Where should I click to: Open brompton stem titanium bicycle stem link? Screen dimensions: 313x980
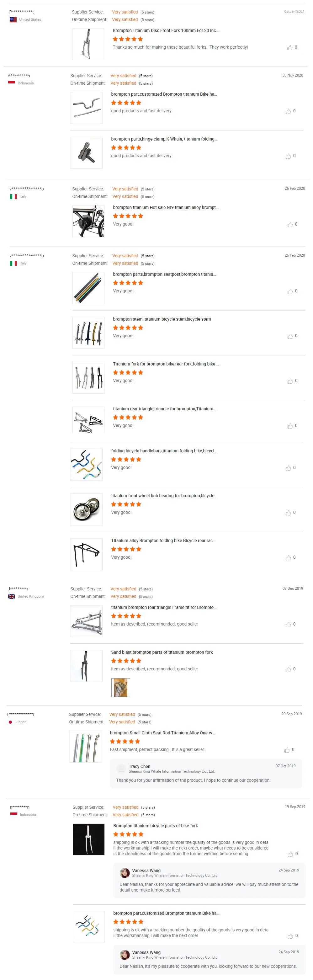(162, 319)
